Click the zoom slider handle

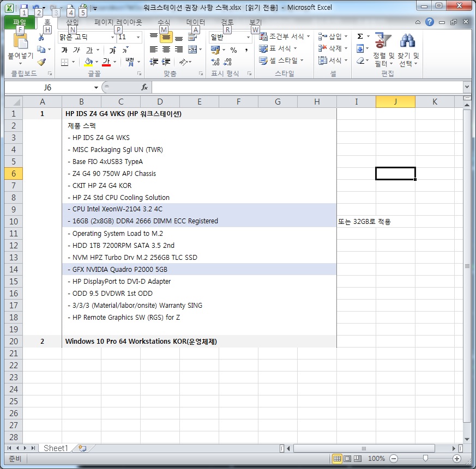coord(425,458)
